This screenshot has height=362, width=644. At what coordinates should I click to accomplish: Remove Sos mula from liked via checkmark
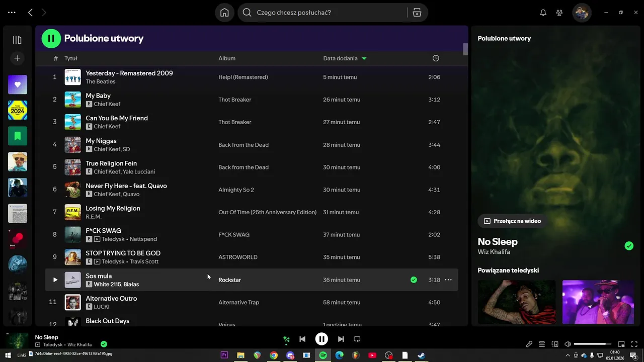click(x=414, y=280)
